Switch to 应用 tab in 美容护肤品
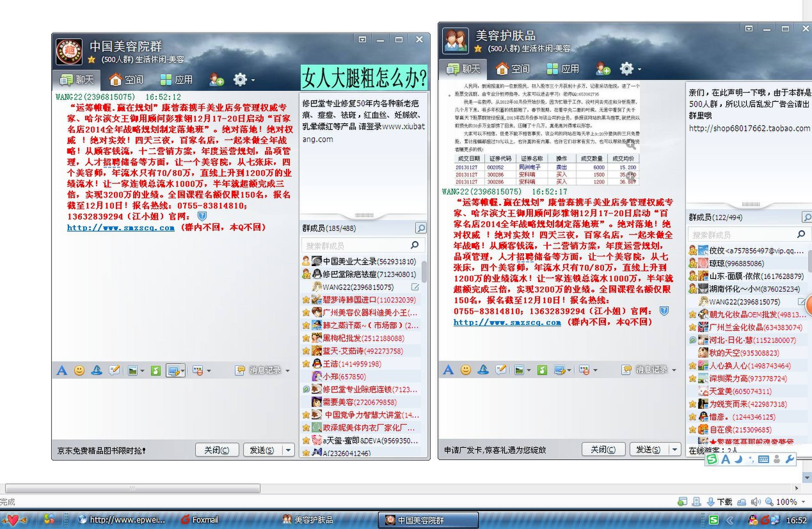Image resolution: width=812 pixels, height=529 pixels. click(563, 69)
